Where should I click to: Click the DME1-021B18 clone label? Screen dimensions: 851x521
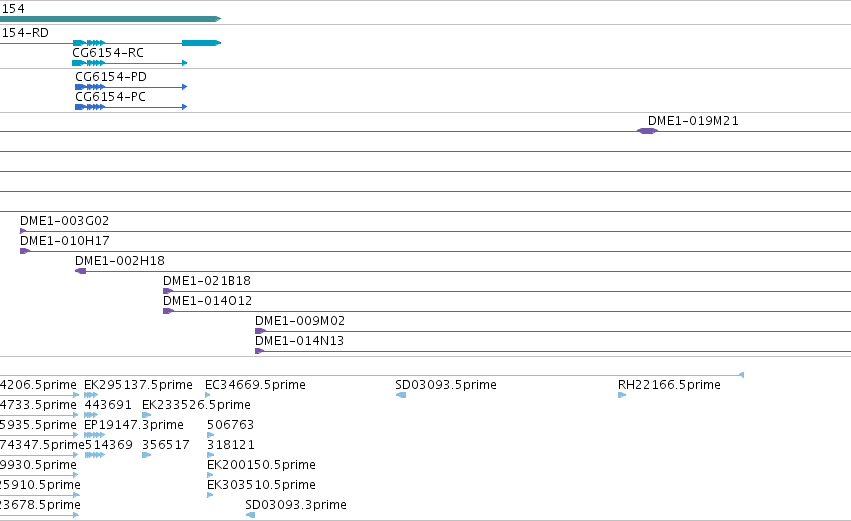(x=207, y=281)
